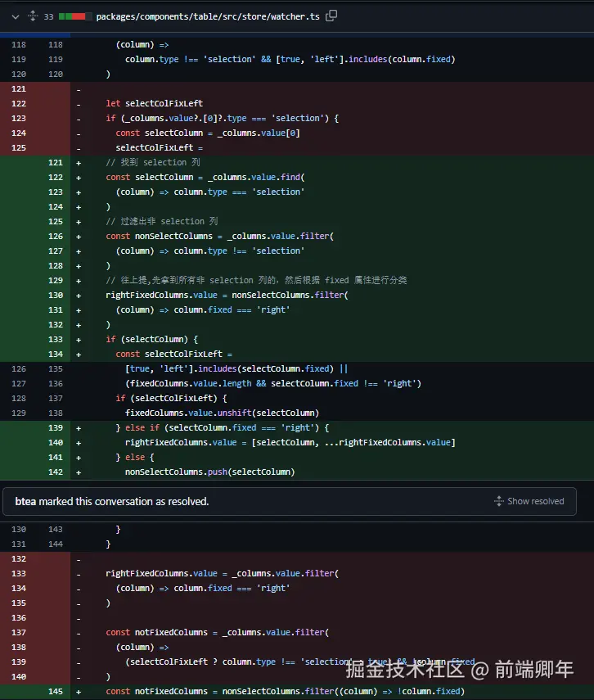Click old line number 122 of deleted 'let selectColFixLeft'
Image resolution: width=594 pixels, height=700 pixels.
coord(20,103)
